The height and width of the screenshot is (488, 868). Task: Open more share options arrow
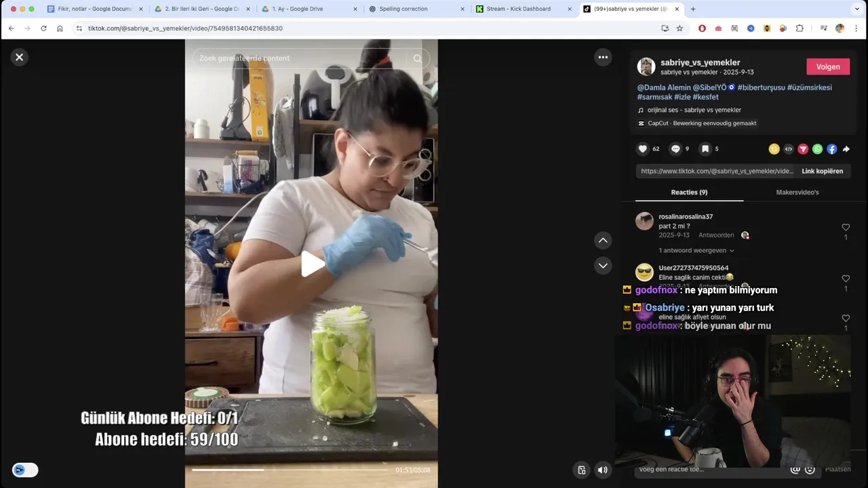[x=846, y=149]
